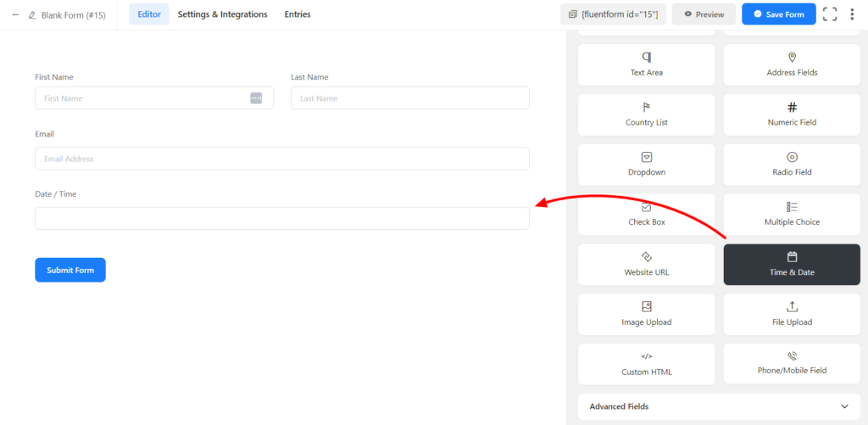Click the Preview button

[x=704, y=14]
